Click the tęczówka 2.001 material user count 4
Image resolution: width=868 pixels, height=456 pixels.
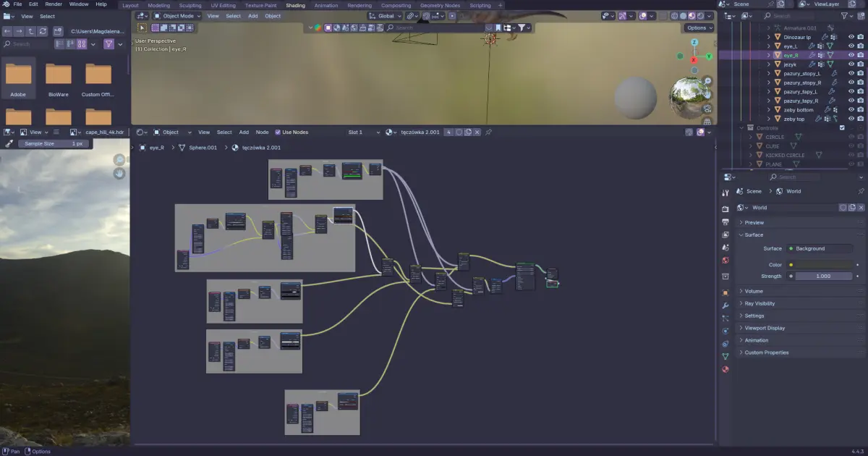pyautogui.click(x=448, y=132)
